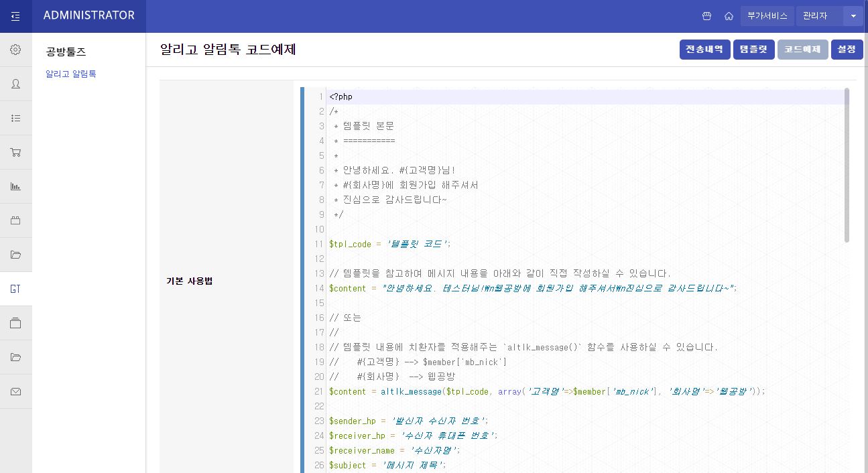Select the bar chart statistics icon
Viewport: 868px width, 473px height.
pyautogui.click(x=15, y=186)
